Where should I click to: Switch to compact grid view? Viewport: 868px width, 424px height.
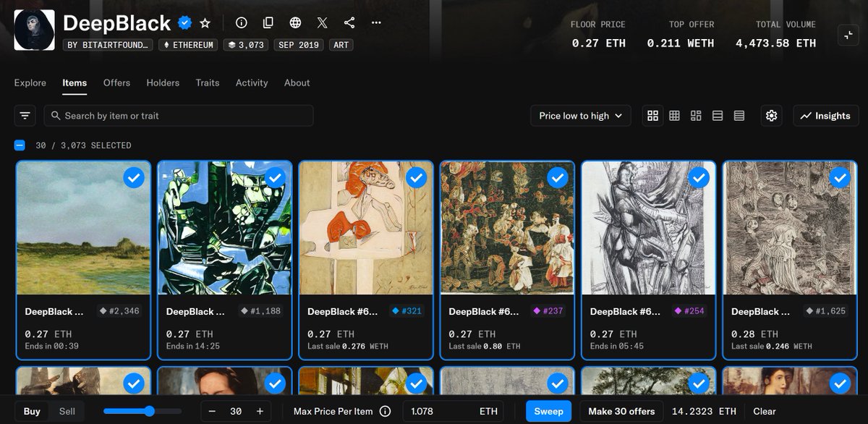pos(674,116)
